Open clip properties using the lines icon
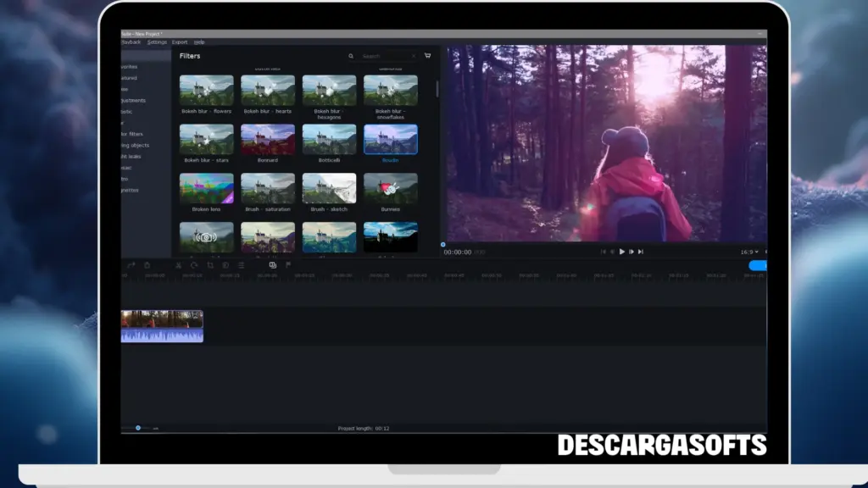Image resolution: width=868 pixels, height=488 pixels. [242, 265]
